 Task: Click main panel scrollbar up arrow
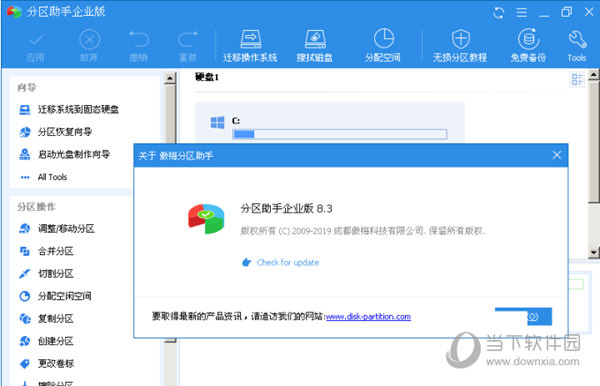click(594, 75)
